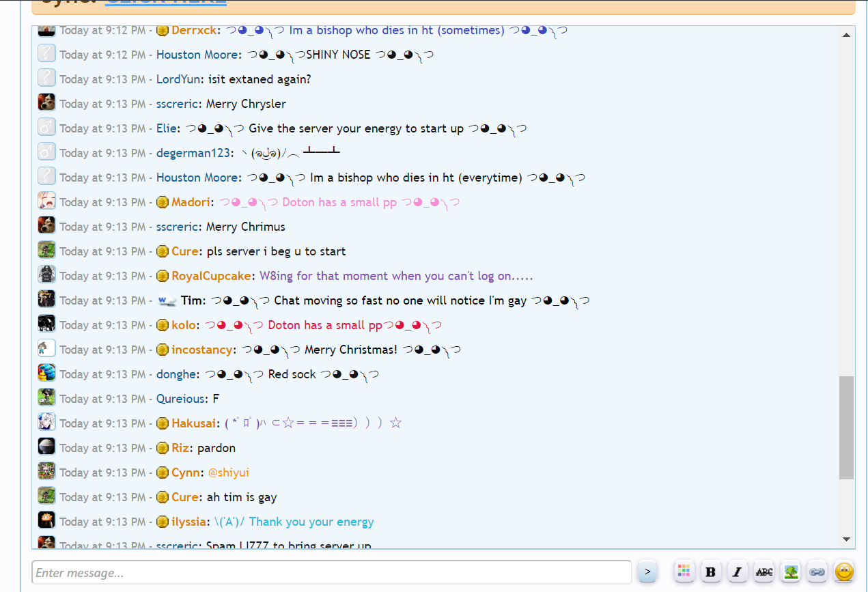This screenshot has width=868, height=592.
Task: Toggle italic text formatting
Action: click(x=737, y=572)
